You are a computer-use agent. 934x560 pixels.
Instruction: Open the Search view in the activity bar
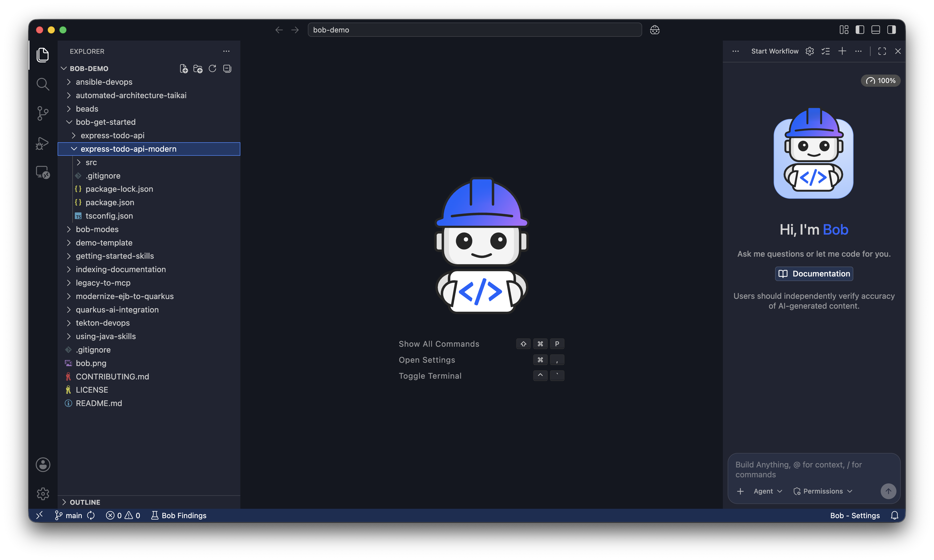coord(43,84)
